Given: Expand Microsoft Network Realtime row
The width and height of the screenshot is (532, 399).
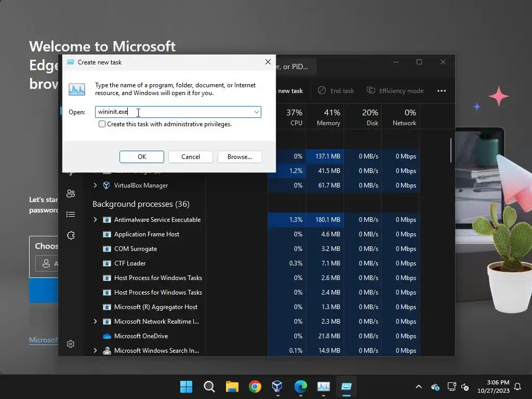Looking at the screenshot, I should pos(96,321).
